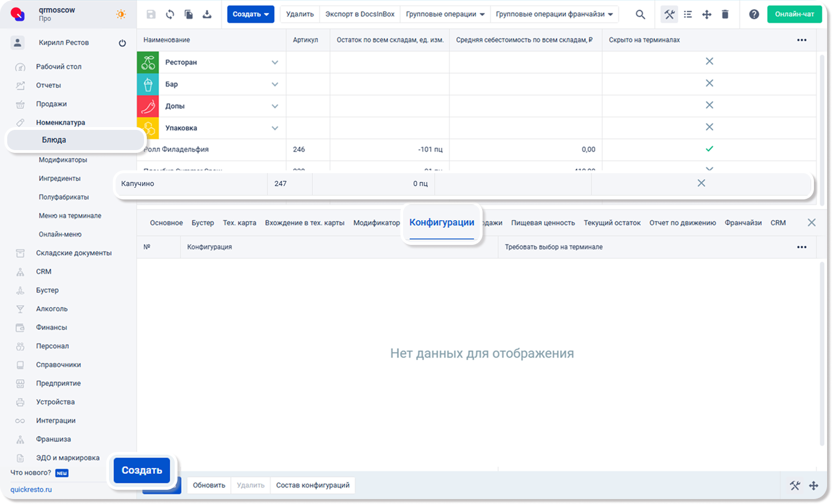Open Ингредиенты in the sidebar
Image resolution: width=832 pixels, height=504 pixels.
point(60,179)
